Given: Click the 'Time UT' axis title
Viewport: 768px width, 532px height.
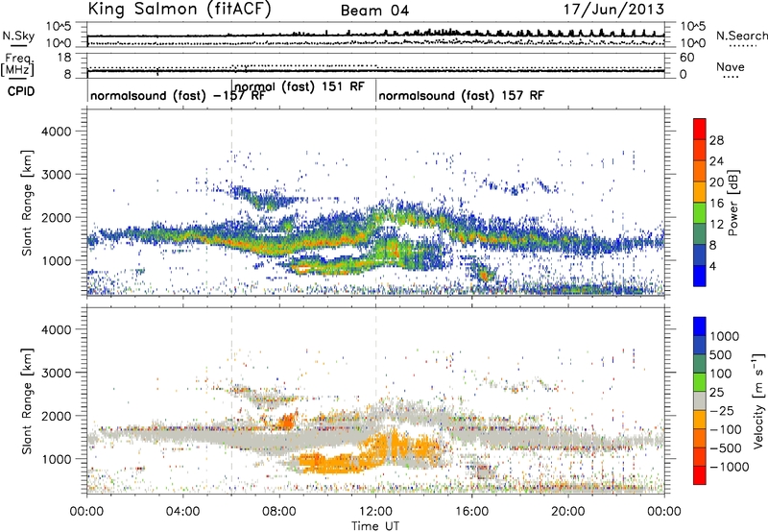Looking at the screenshot, I should click(375, 526).
